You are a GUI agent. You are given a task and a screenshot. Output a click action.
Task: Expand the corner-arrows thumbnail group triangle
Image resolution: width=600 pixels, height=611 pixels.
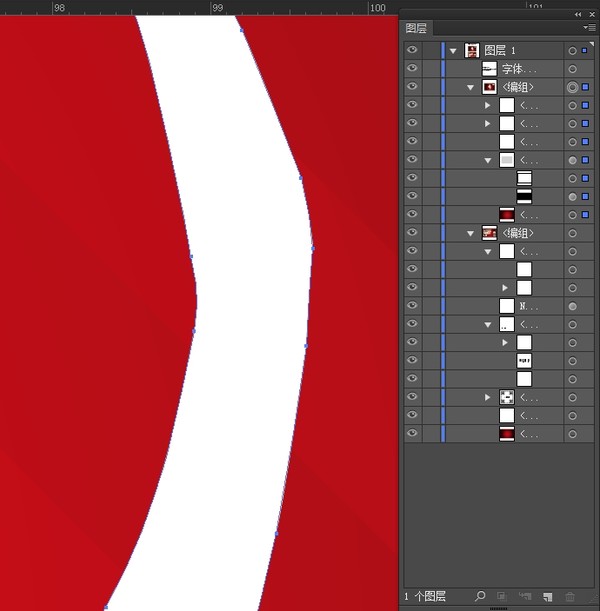[487, 397]
